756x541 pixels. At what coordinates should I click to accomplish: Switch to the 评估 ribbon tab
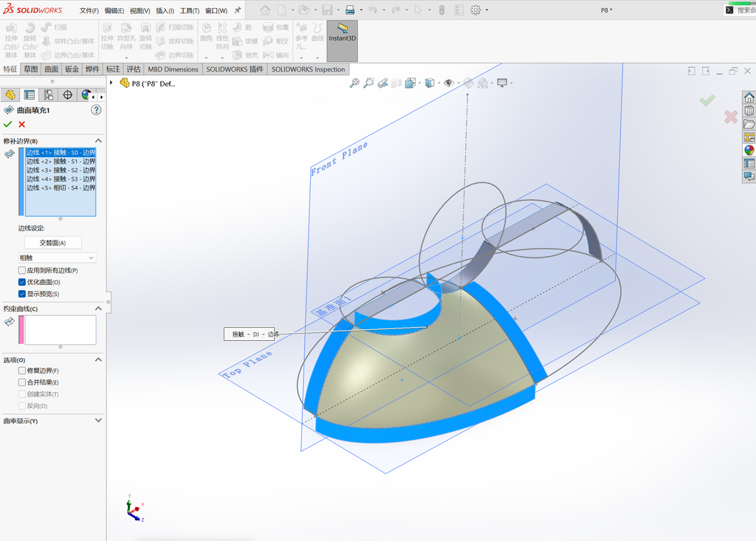point(134,69)
